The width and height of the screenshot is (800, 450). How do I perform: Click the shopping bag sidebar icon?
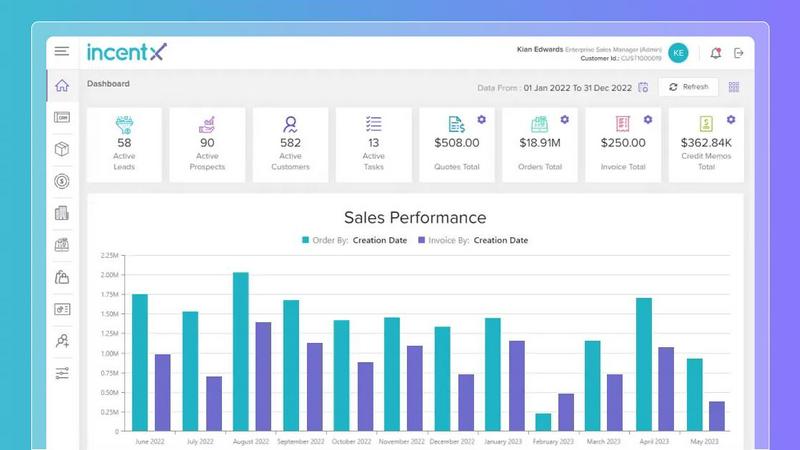(62, 277)
